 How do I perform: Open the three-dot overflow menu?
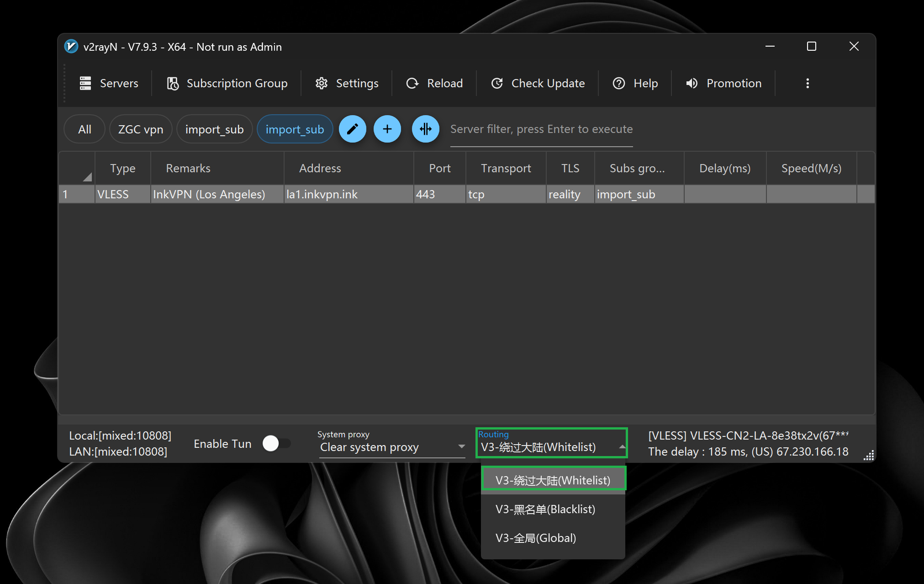point(808,83)
